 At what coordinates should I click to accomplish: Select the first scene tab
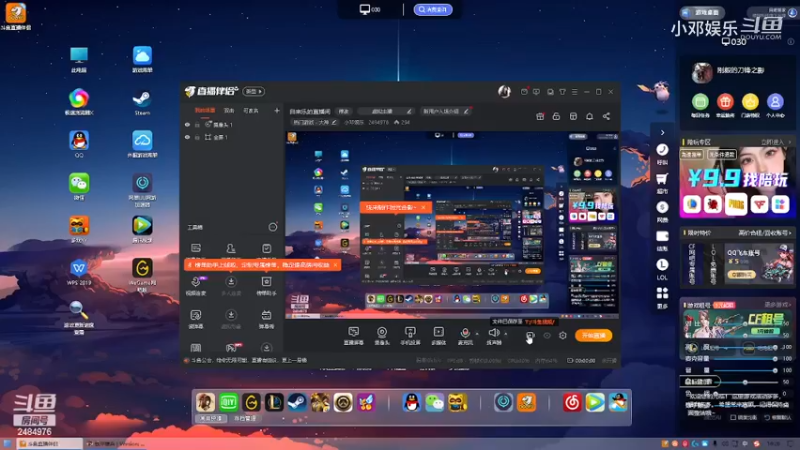tap(205, 110)
